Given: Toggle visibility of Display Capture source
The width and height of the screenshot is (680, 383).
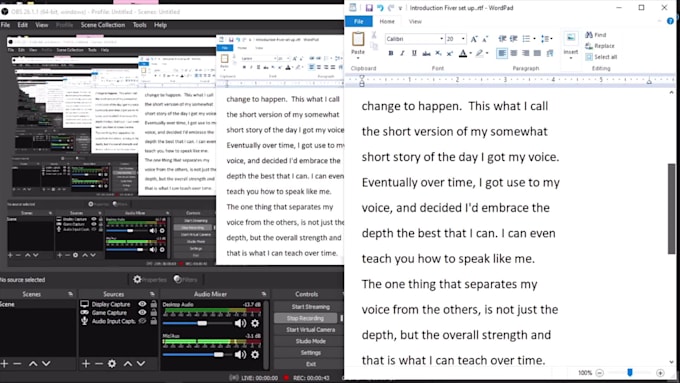Looking at the screenshot, I should tap(142, 304).
